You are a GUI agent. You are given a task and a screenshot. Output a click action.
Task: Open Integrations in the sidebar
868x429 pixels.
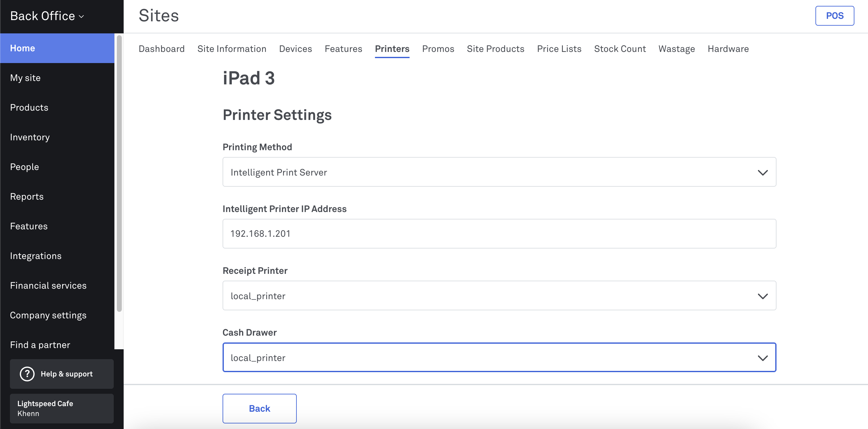tap(57, 256)
